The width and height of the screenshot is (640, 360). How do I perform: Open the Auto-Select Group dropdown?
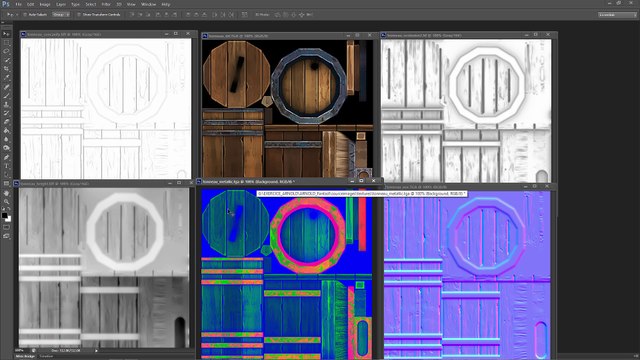tap(61, 15)
